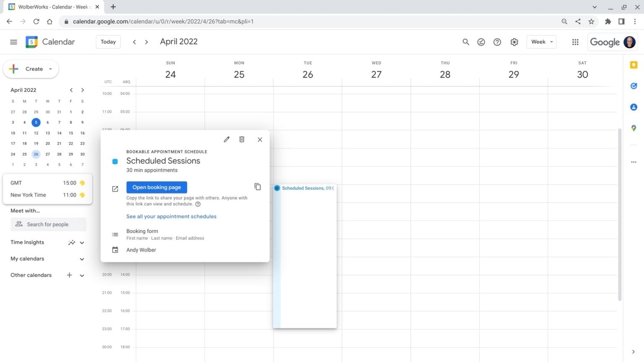Open Tasks in the side panel
The image size is (644, 362).
tap(633, 85)
